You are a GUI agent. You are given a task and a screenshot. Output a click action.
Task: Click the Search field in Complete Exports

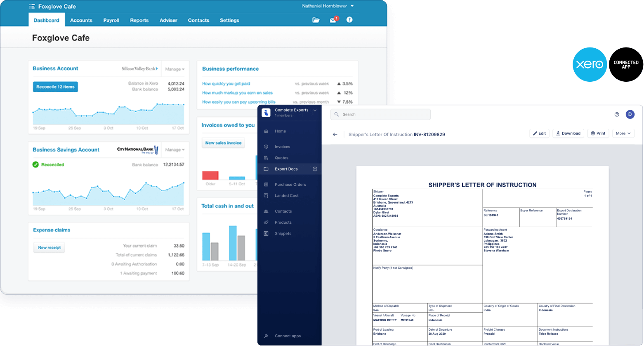pyautogui.click(x=380, y=114)
